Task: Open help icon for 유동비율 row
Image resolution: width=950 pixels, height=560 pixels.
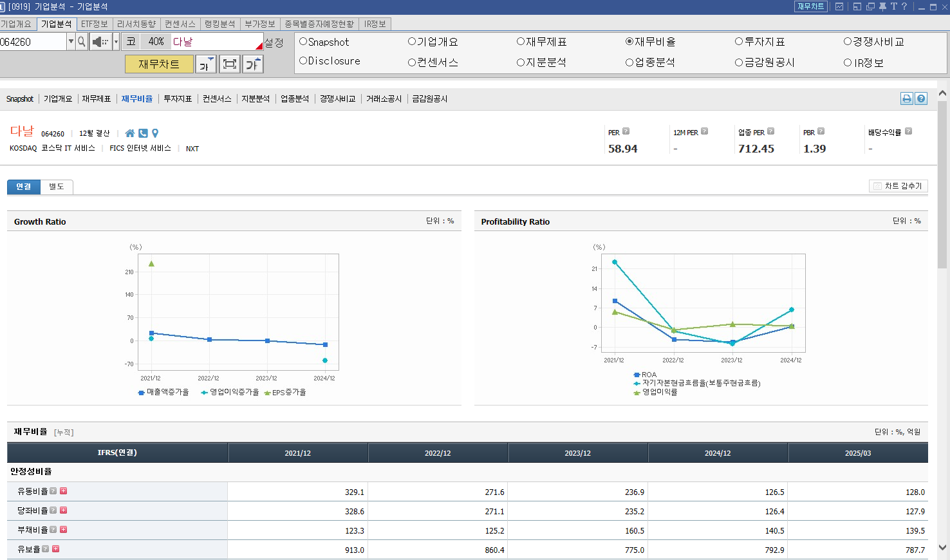Action: [x=53, y=491]
